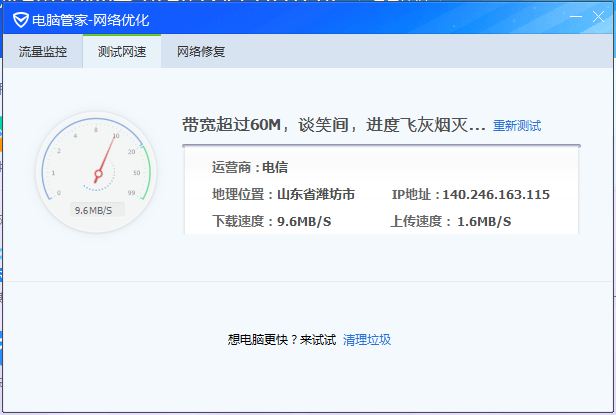Click the 地理位置：山东省潍坊市 text
The height and width of the screenshot is (415, 616).
coord(283,194)
